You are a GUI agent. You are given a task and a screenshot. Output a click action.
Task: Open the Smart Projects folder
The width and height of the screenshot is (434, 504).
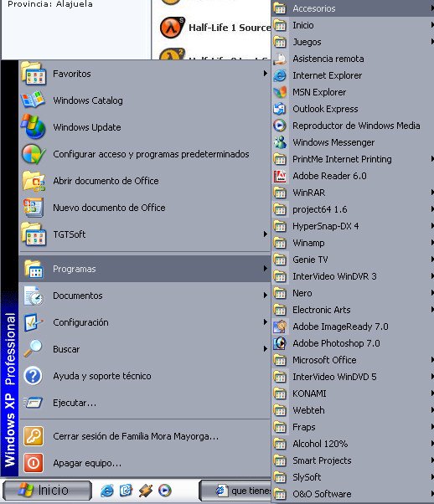pos(353,460)
